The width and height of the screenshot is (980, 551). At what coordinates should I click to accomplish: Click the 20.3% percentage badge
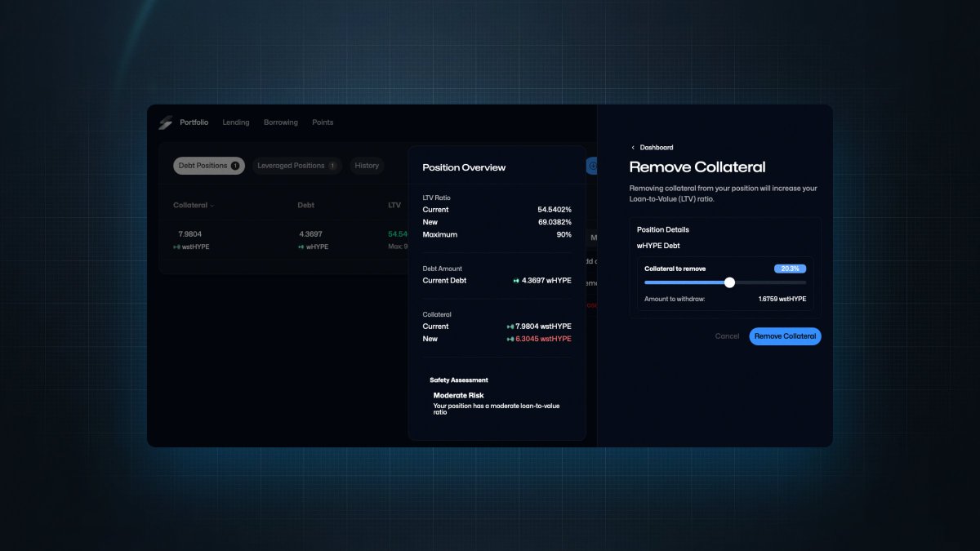[x=790, y=269]
